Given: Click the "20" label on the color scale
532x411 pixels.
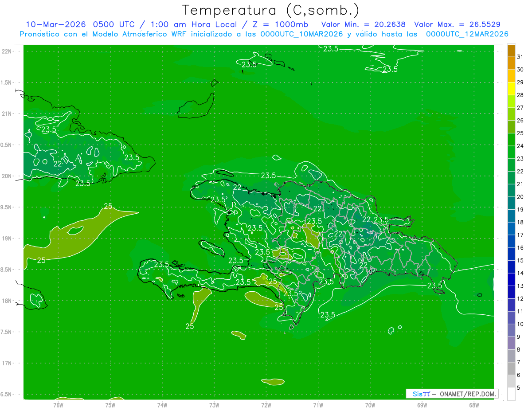Looking at the screenshot, I should [x=520, y=197].
